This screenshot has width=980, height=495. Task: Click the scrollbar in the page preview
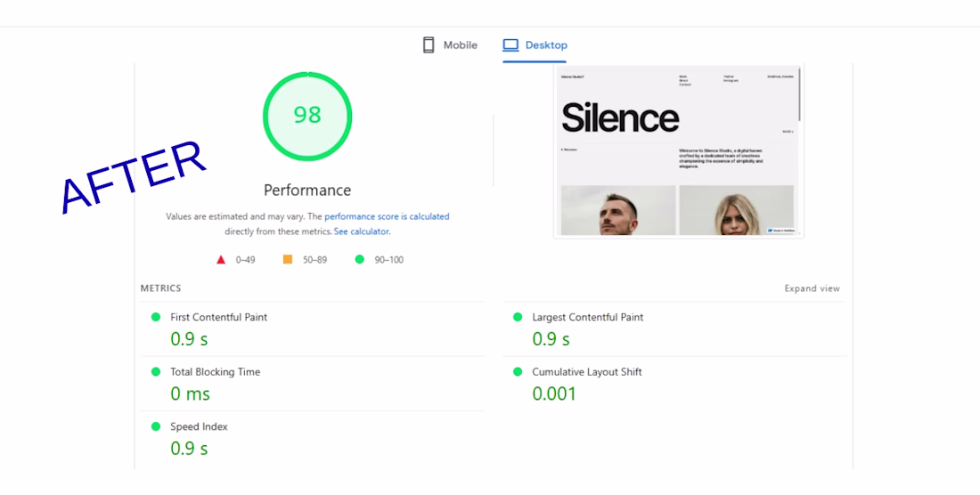[800, 93]
